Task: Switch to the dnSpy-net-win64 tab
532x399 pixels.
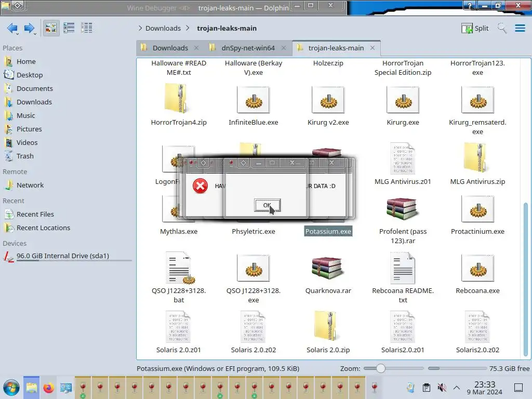Action: pos(248,48)
